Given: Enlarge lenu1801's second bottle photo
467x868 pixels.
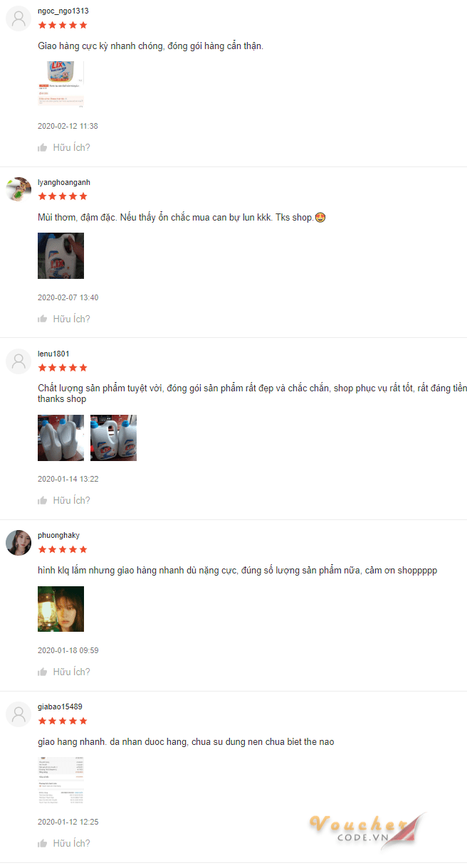Looking at the screenshot, I should 113,438.
